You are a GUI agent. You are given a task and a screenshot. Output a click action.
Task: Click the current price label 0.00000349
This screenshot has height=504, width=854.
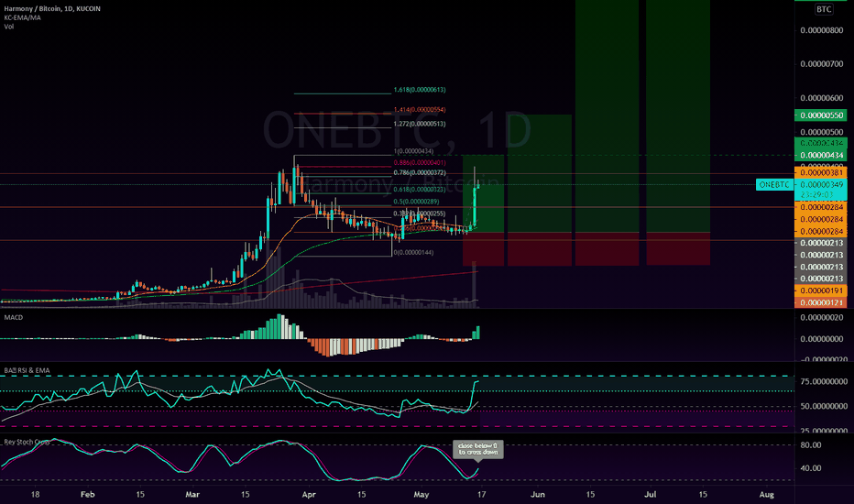tap(821, 185)
